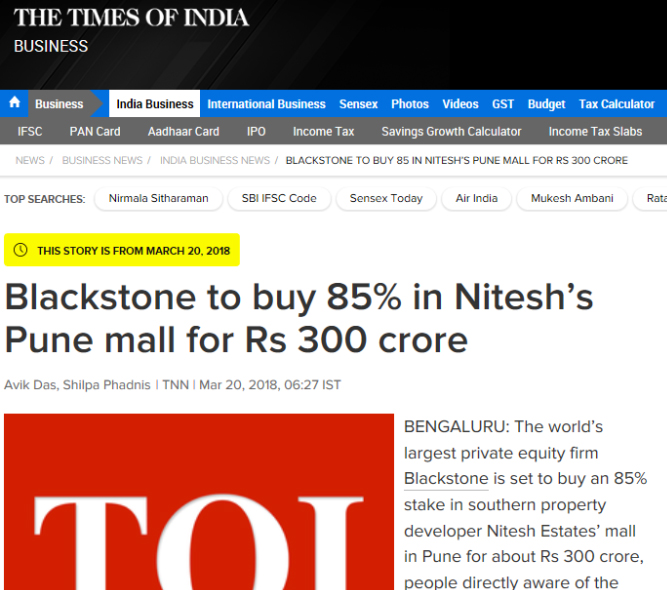The width and height of the screenshot is (667, 590).
Task: Click the NEWS breadcrumb
Action: 30,160
